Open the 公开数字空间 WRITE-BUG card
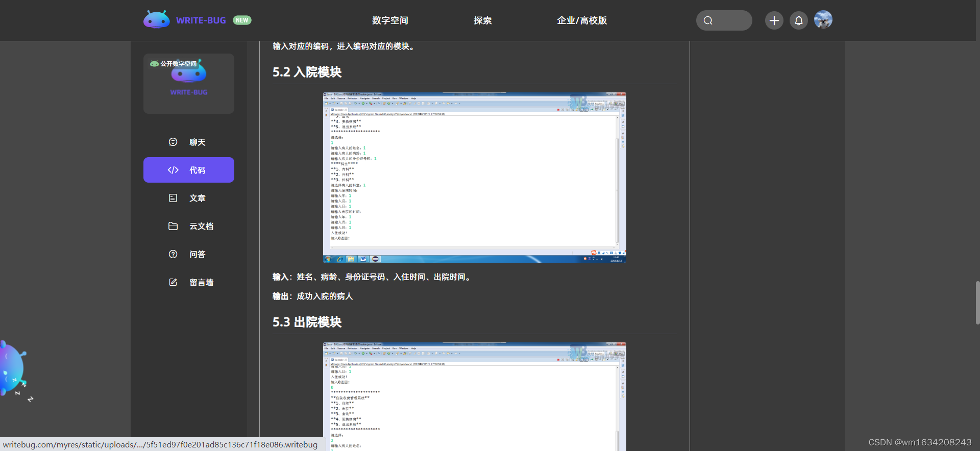980x451 pixels. (189, 83)
